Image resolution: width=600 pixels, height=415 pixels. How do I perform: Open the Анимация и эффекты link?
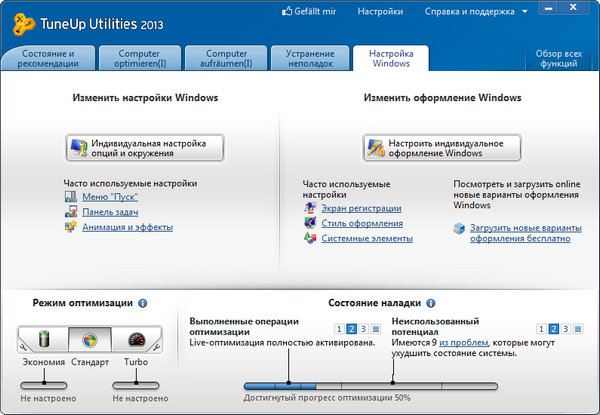pyautogui.click(x=127, y=227)
